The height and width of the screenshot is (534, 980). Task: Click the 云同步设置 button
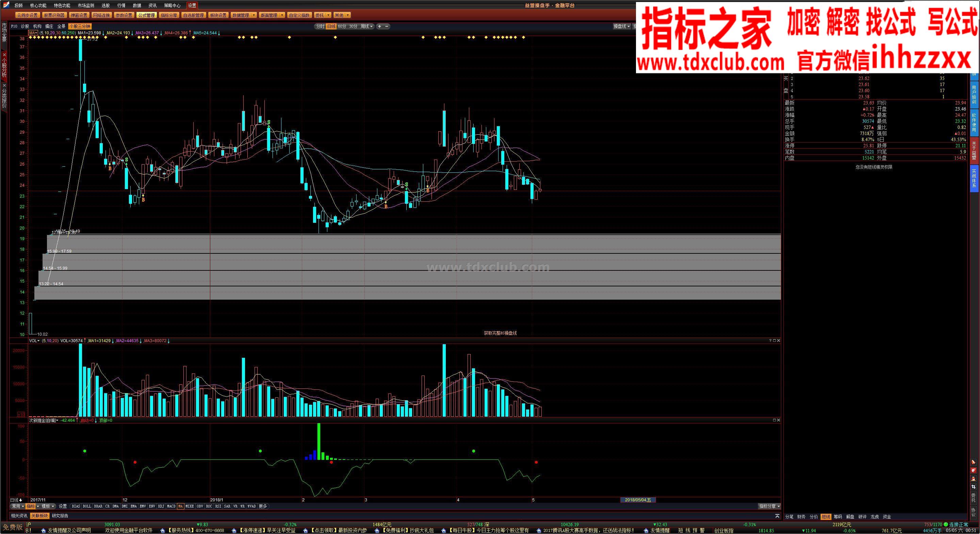tap(27, 15)
